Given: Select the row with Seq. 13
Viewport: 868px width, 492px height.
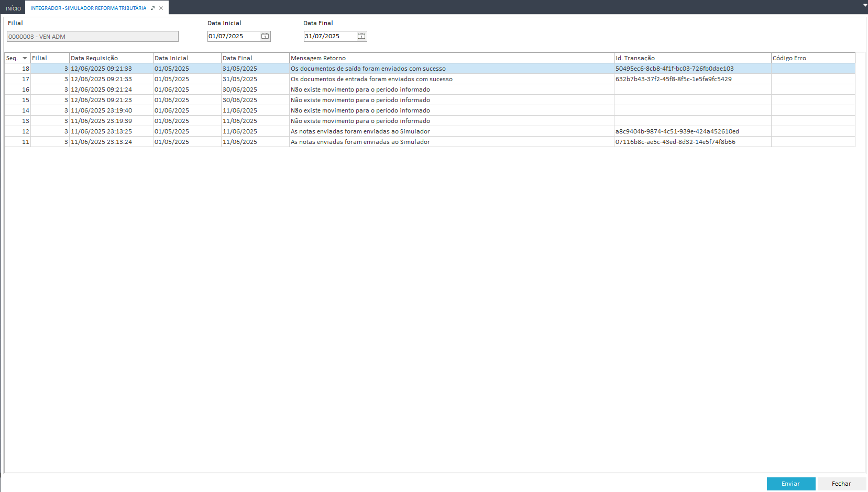Looking at the screenshot, I should (x=430, y=121).
